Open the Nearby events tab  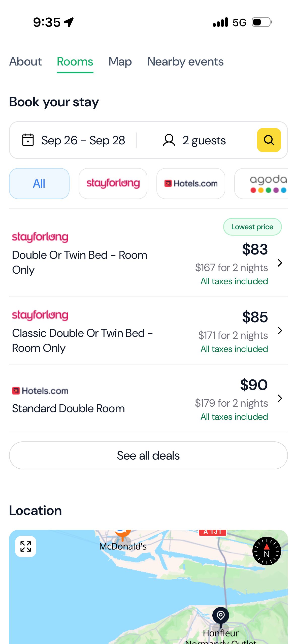[x=185, y=62]
